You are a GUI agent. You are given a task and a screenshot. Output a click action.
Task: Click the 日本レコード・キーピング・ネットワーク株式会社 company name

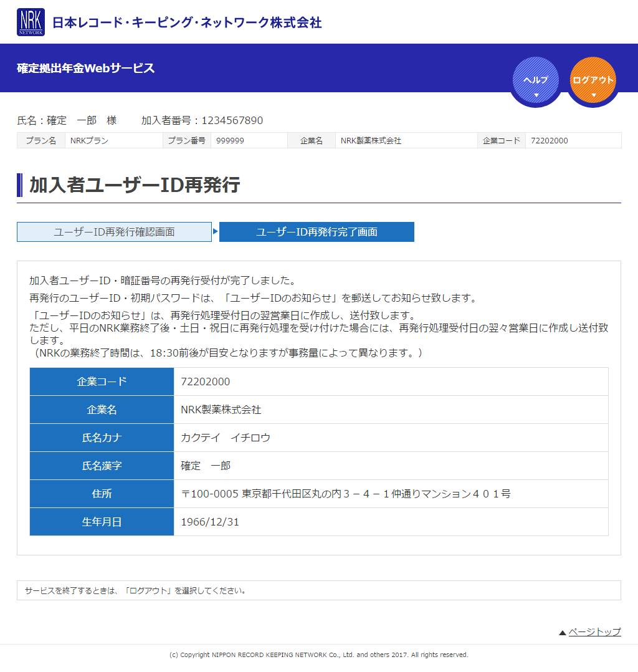point(187,22)
